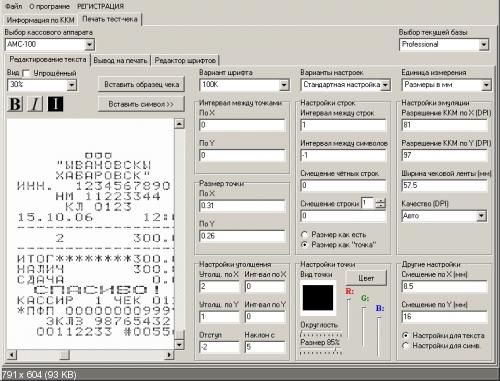Open the Качество (DPI) Авто dropdown
This screenshot has width=500, height=381.
coord(481,216)
